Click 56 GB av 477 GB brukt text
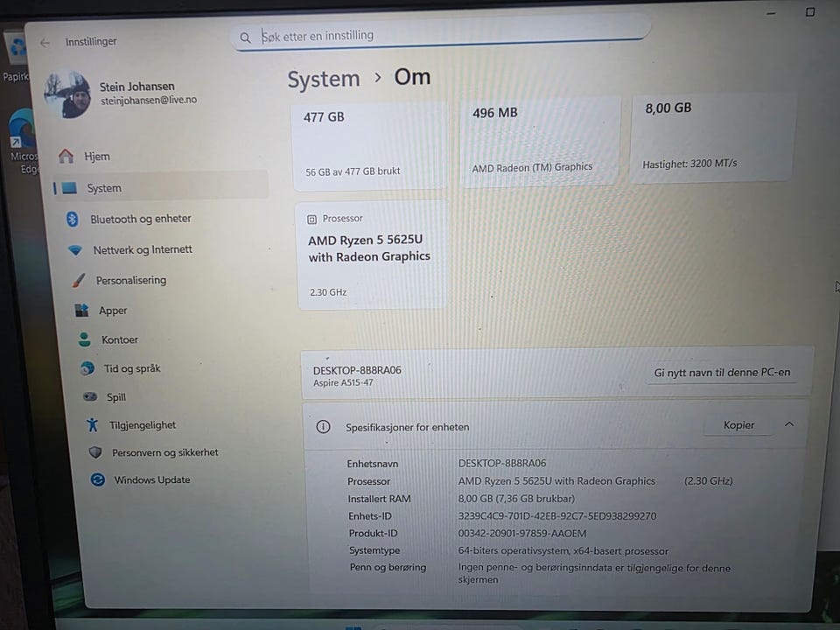 click(x=353, y=171)
